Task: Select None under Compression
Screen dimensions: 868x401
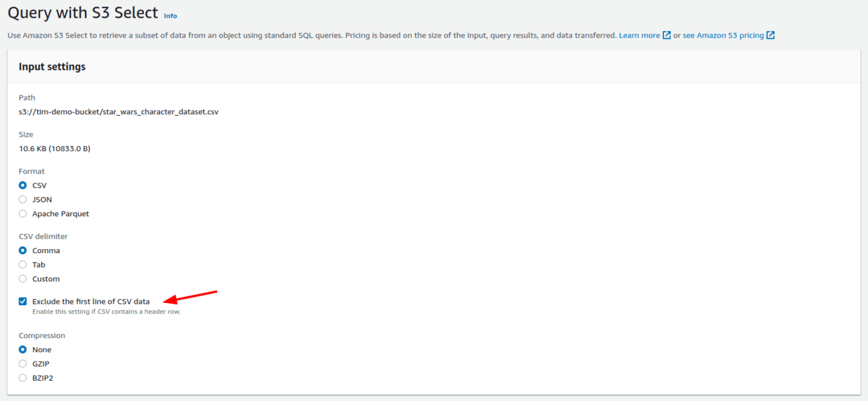Action: 22,349
